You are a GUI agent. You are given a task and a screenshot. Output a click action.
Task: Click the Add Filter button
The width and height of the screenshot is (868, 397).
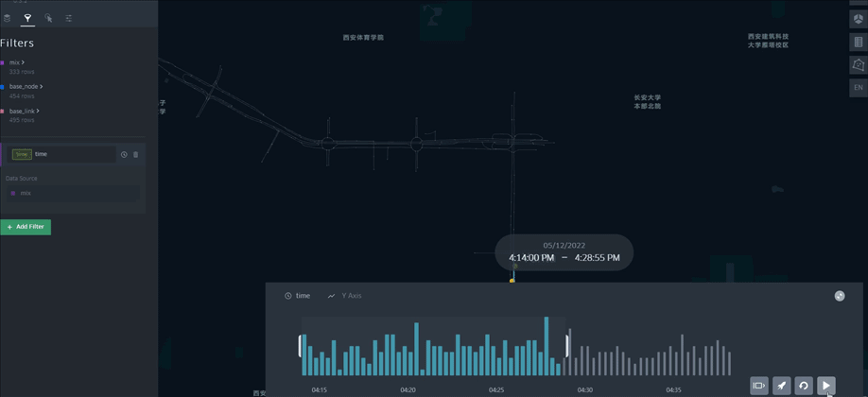[x=26, y=227]
